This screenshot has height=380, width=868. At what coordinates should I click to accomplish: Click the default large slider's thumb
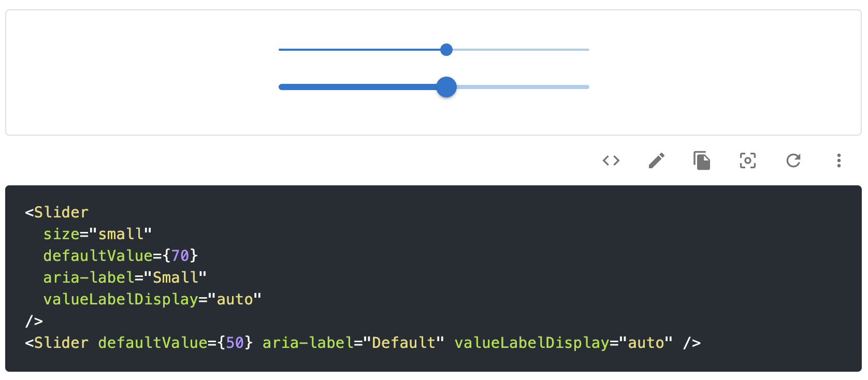pos(446,87)
